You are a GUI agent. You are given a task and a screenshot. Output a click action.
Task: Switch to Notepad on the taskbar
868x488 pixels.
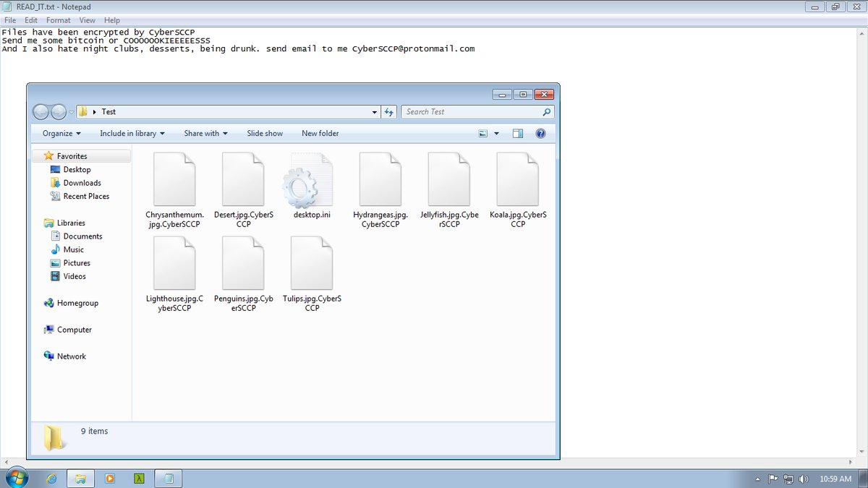point(168,478)
